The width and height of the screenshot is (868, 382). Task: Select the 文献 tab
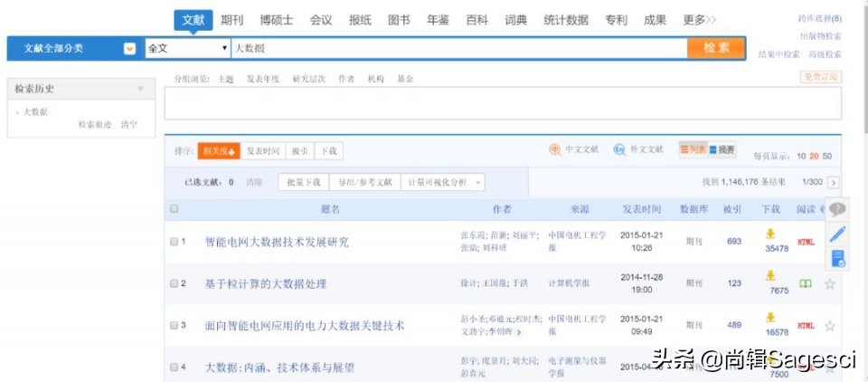pyautogui.click(x=193, y=21)
